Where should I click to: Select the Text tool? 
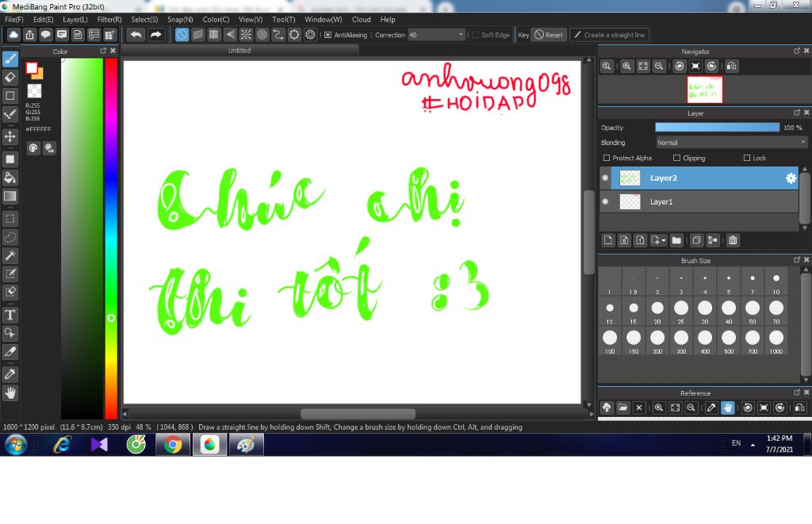[10, 315]
